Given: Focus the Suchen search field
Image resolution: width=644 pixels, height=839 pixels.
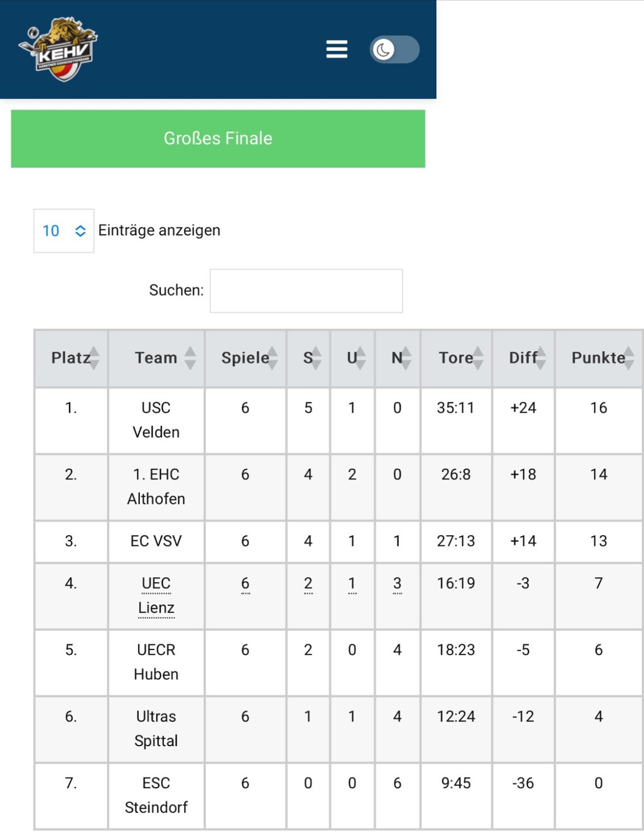Looking at the screenshot, I should 306,291.
